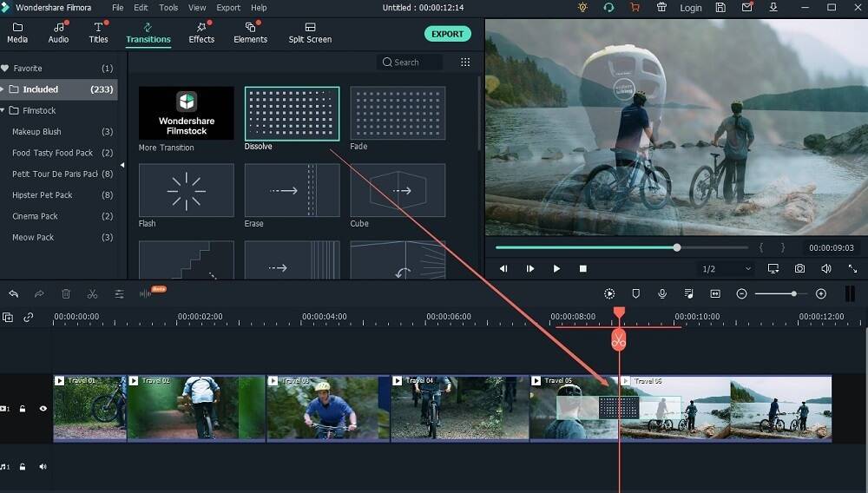This screenshot has height=493, width=868.
Task: Open the 1/2 preview quality dropdown
Action: tap(726, 269)
